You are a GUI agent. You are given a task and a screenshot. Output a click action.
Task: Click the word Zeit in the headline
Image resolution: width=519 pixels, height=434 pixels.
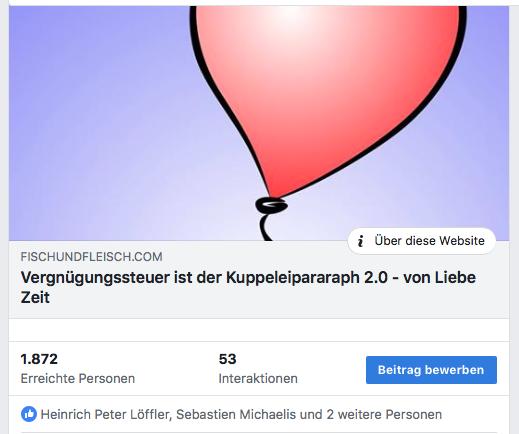click(35, 297)
